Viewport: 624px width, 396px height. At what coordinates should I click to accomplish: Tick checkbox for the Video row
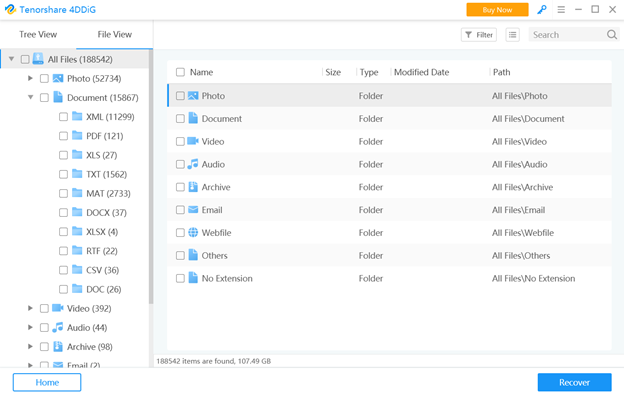[180, 141]
